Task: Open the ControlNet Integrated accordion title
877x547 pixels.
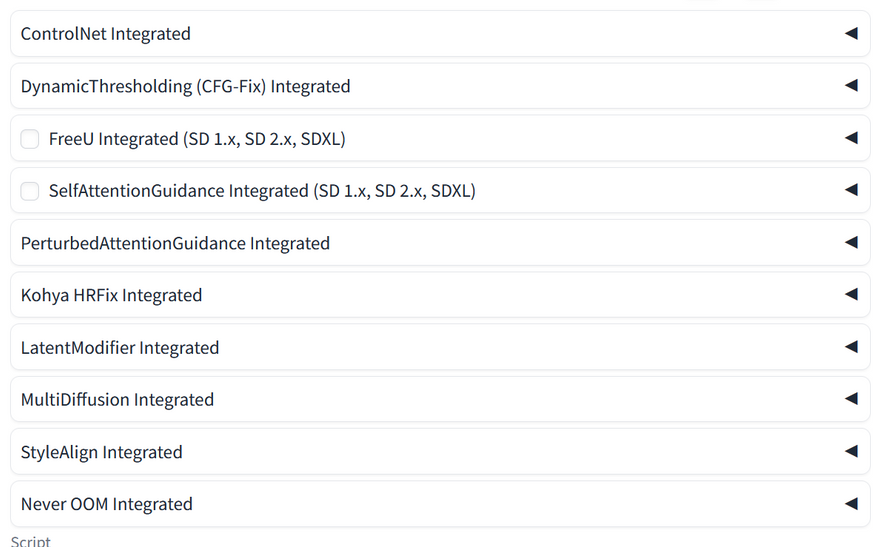Action: pos(105,34)
